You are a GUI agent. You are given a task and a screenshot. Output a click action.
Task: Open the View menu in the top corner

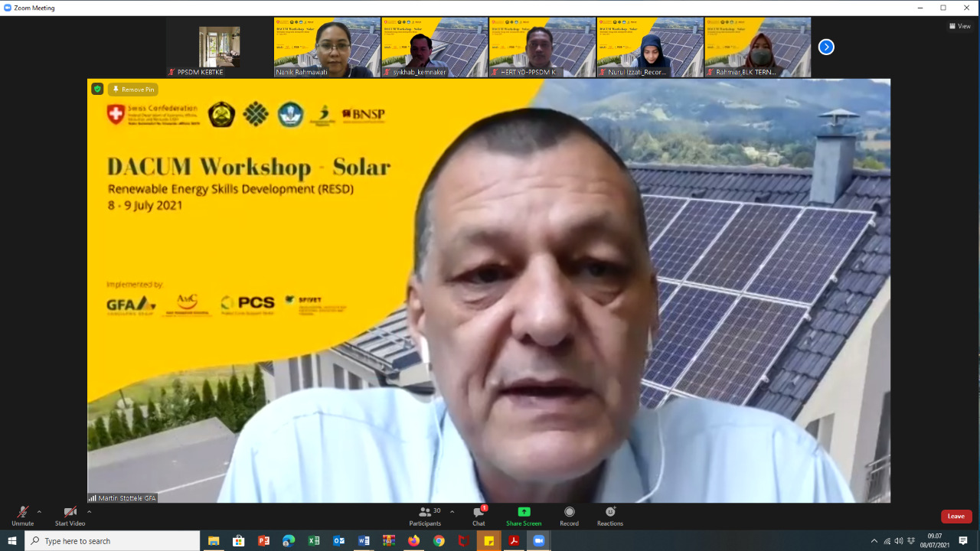(x=959, y=25)
